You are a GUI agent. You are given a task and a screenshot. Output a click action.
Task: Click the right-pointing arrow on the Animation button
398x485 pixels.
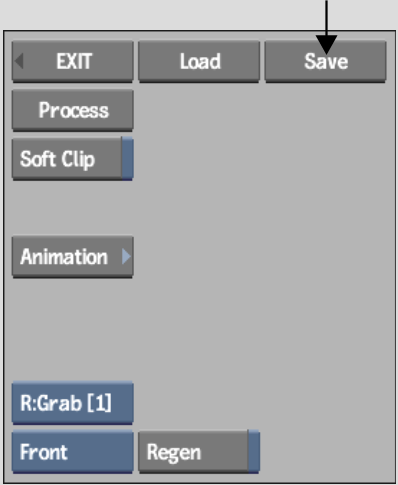pos(126,256)
